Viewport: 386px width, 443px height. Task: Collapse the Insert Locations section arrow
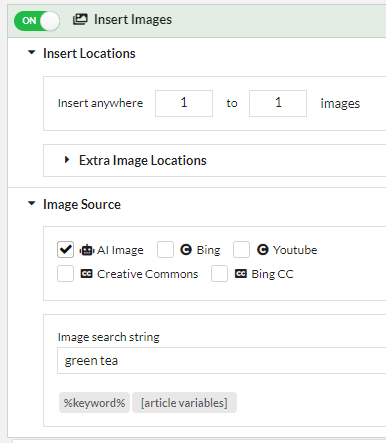[x=32, y=53]
